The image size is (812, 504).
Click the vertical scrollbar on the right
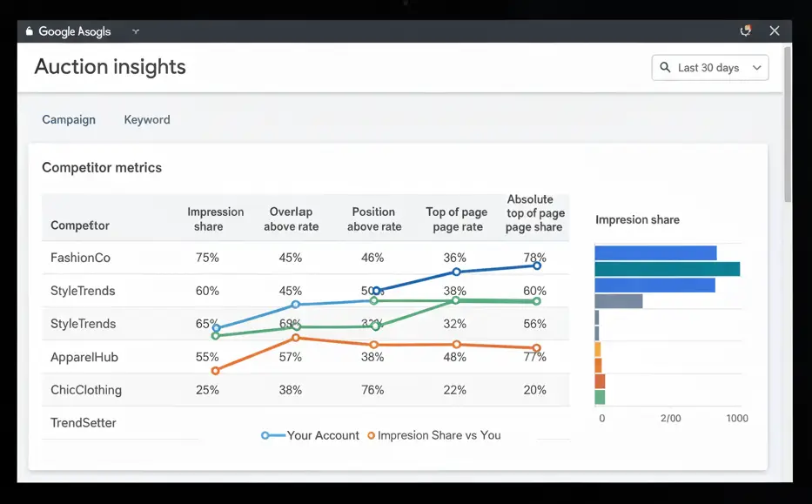788,122
